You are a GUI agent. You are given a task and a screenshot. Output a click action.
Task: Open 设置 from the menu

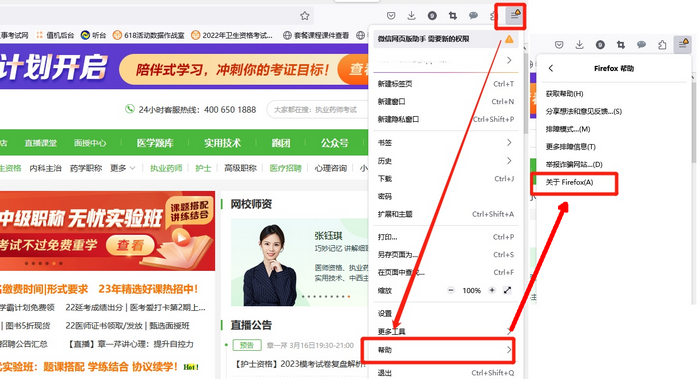(446, 313)
